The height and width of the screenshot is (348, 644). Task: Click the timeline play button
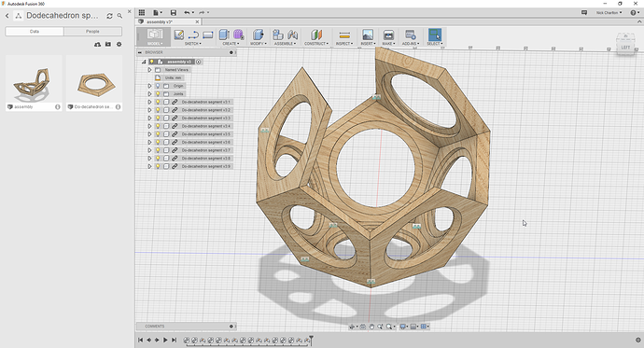[x=165, y=340]
